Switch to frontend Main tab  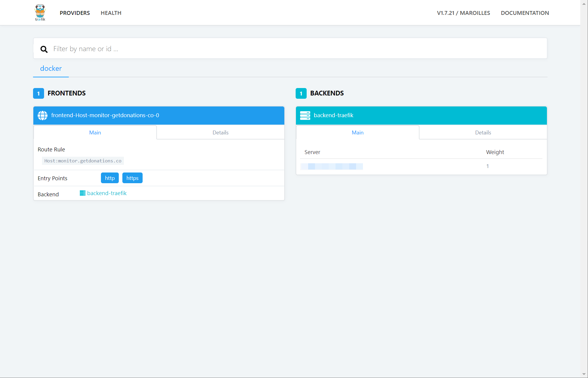(95, 133)
